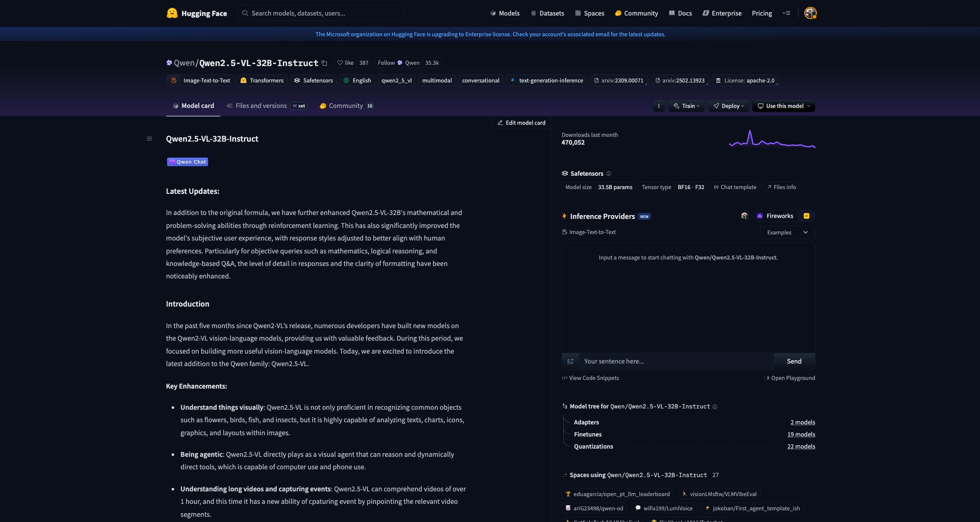Toggle the HF billing badge beside Fireworks

click(806, 216)
